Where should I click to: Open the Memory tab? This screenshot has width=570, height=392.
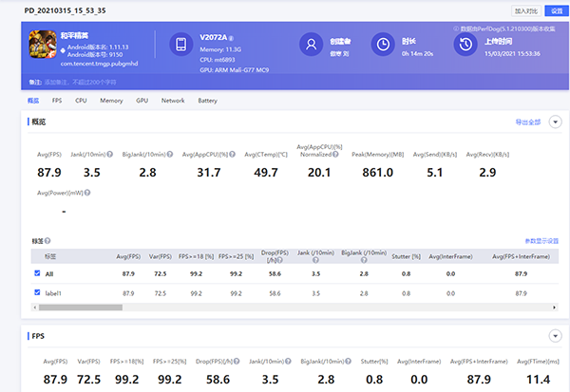(x=111, y=100)
